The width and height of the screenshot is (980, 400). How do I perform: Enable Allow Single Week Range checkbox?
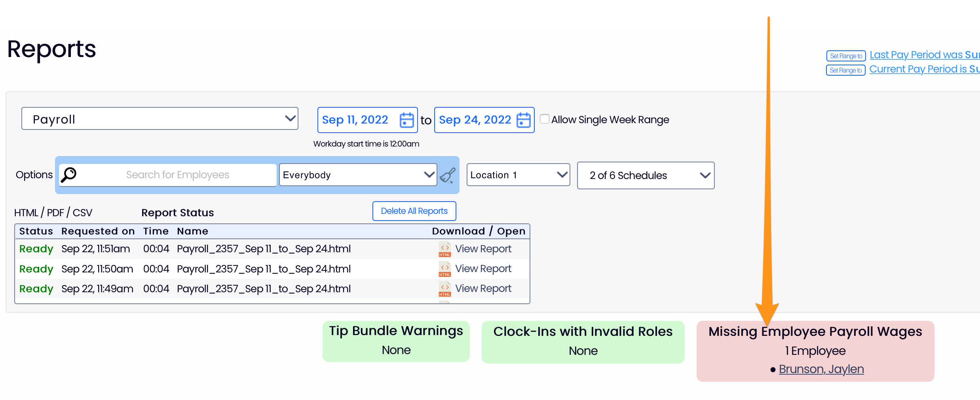point(545,119)
